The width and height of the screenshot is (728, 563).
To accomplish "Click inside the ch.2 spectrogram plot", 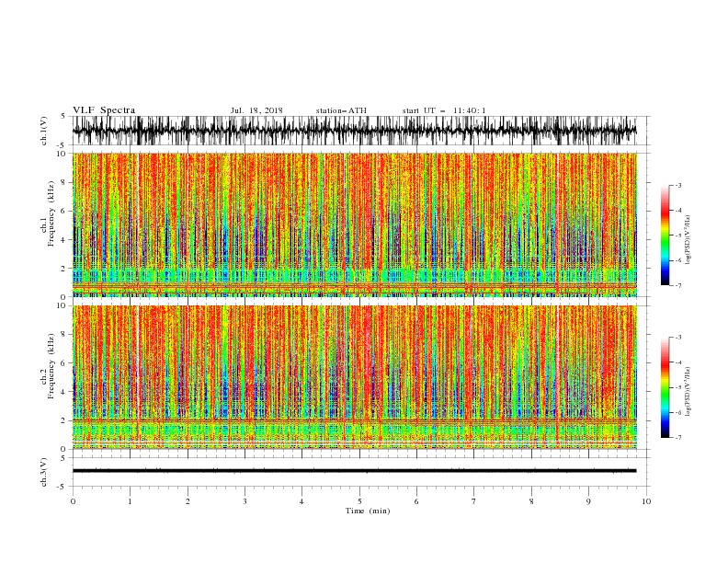I will 355,377.
